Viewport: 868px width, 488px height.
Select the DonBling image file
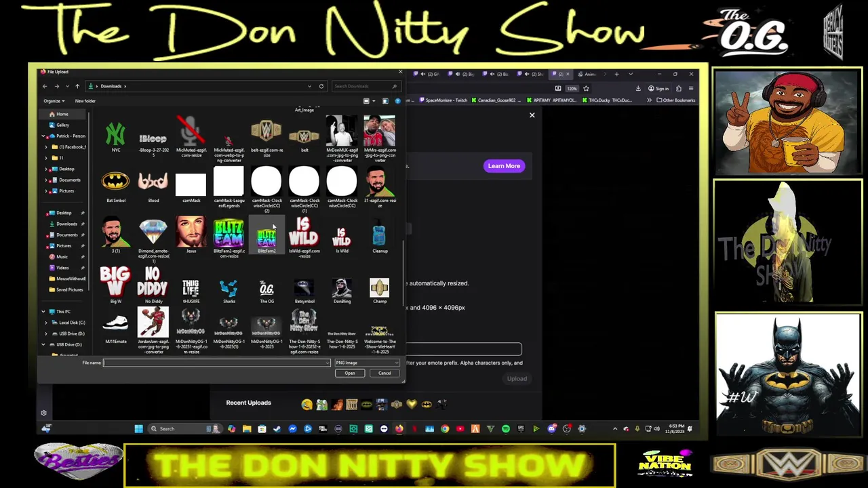coord(342,290)
